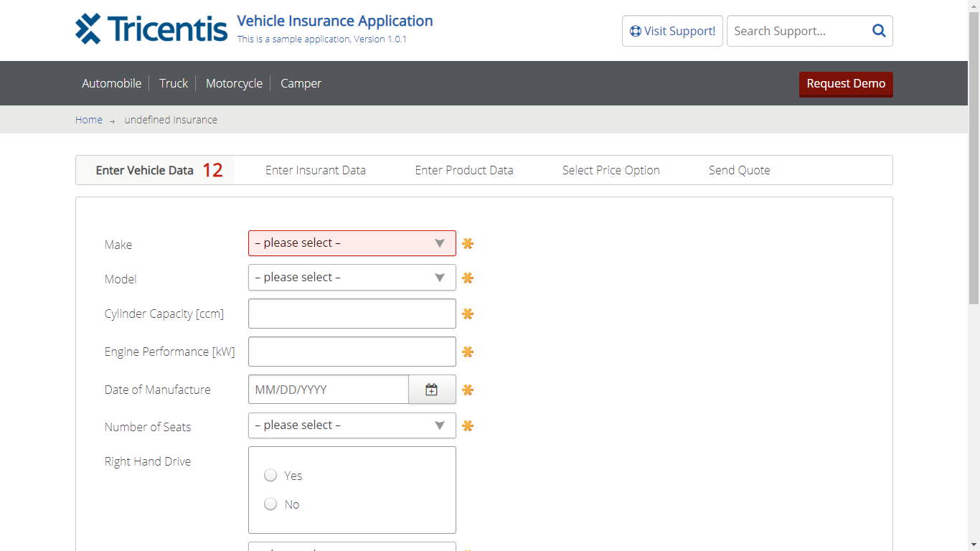
Task: Click the 'Date of Manufacture' label
Action: 158,390
